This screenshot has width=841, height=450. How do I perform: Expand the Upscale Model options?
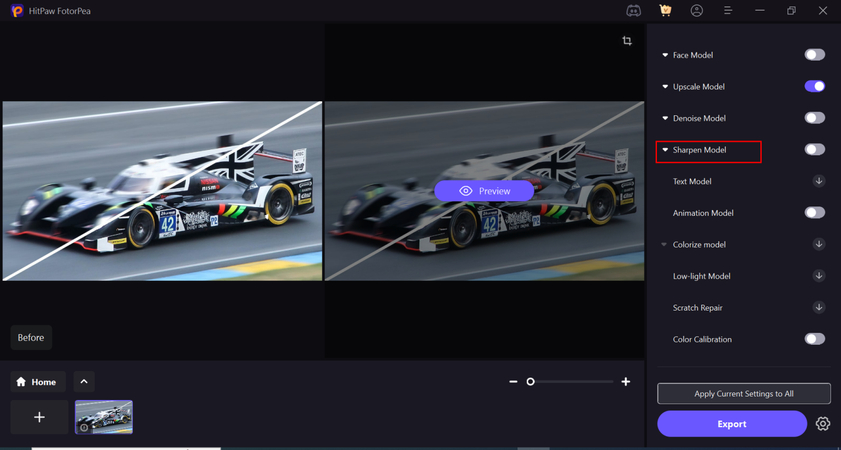coord(665,87)
